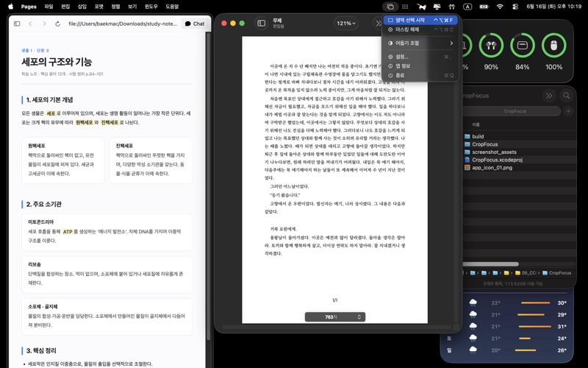Viewport: 588px width, 368px height.
Task: Reload the study-note page
Action: coord(58,24)
